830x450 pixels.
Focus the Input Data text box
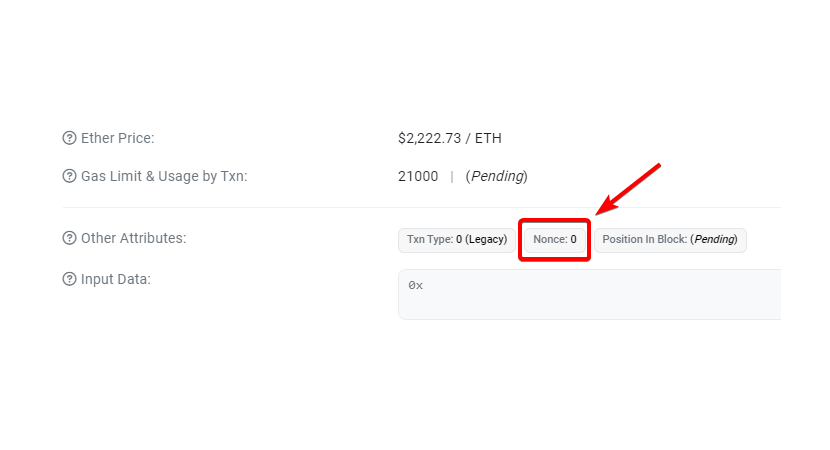[x=589, y=294]
